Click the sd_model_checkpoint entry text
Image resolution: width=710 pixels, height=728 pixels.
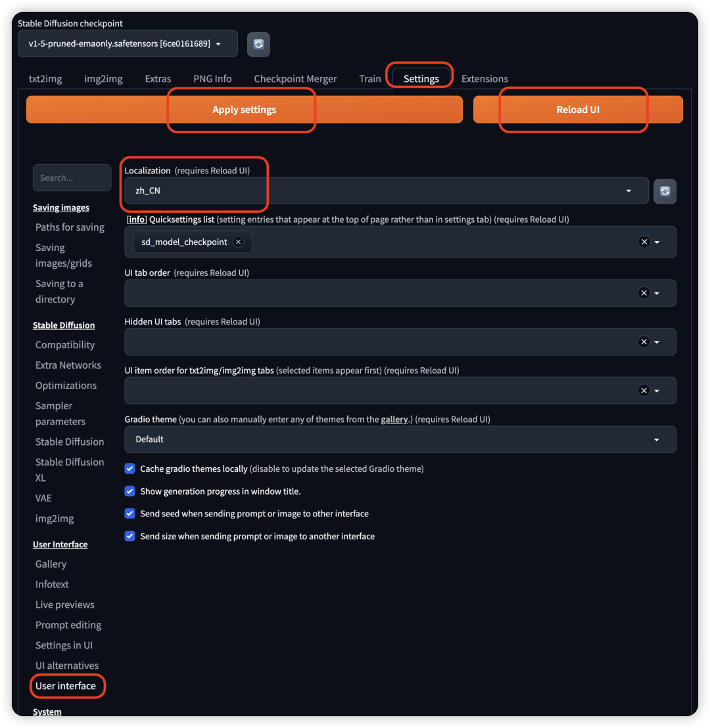pyautogui.click(x=184, y=242)
